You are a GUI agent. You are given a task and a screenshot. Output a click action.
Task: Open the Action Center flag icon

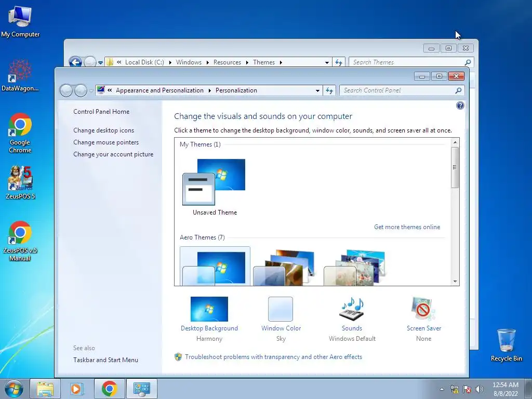tap(467, 389)
